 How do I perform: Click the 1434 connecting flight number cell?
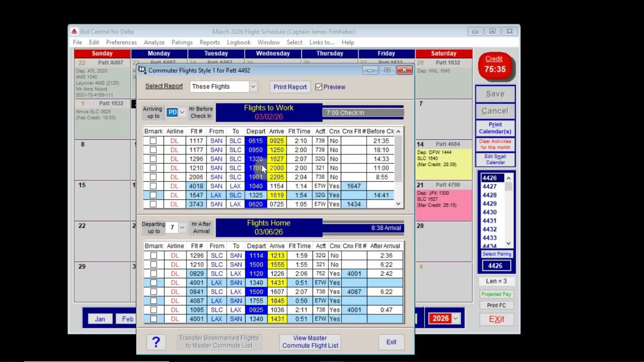pyautogui.click(x=354, y=204)
